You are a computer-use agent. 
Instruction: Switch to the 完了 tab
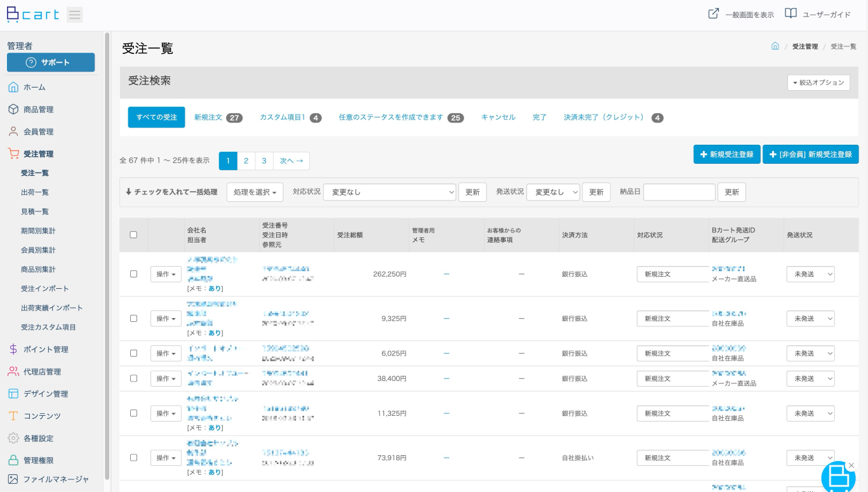point(540,117)
